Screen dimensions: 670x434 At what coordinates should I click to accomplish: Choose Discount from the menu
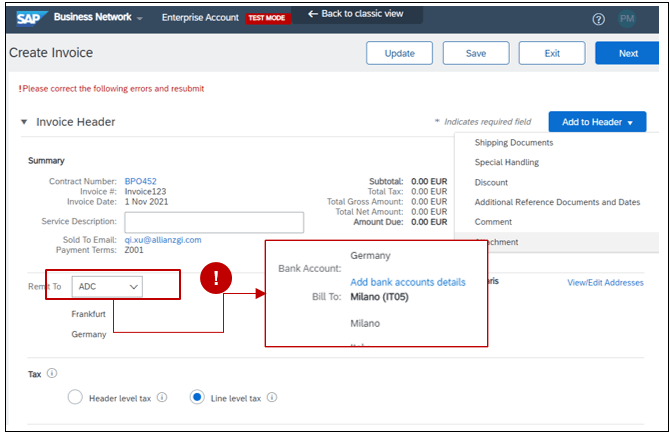pyautogui.click(x=491, y=182)
